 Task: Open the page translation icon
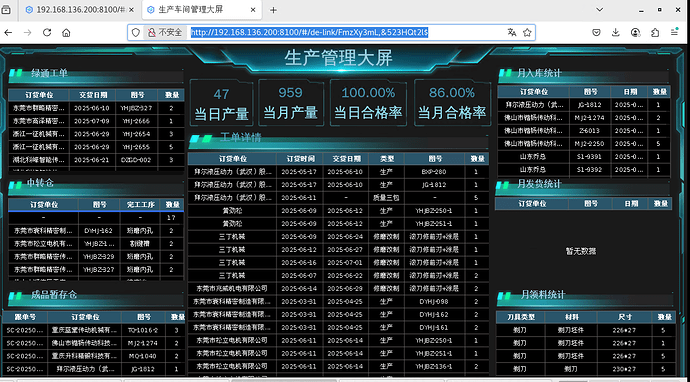tap(511, 33)
